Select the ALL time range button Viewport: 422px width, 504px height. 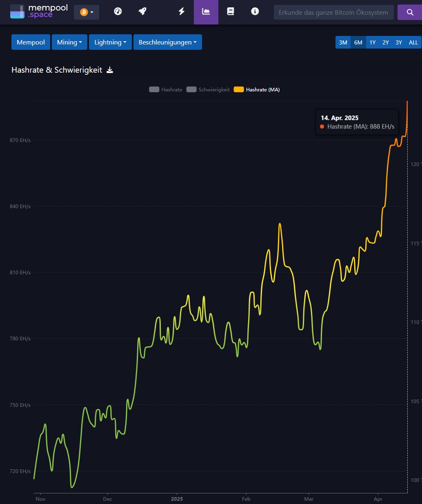coord(413,42)
